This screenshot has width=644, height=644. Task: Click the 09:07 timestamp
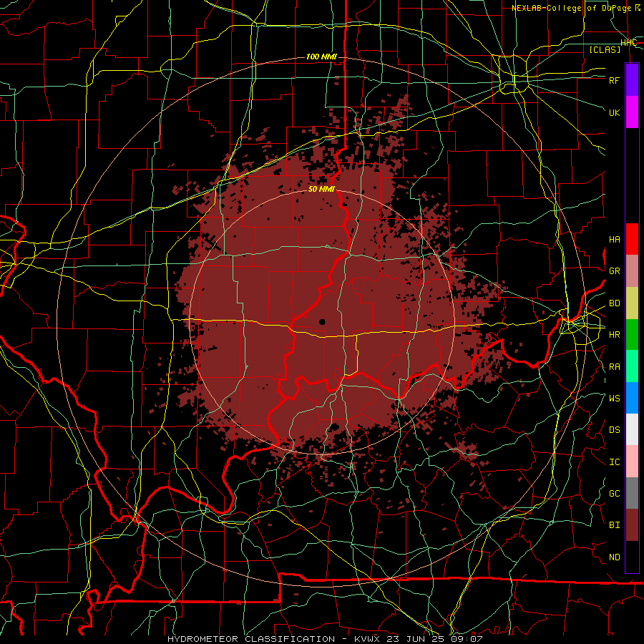[x=468, y=639]
